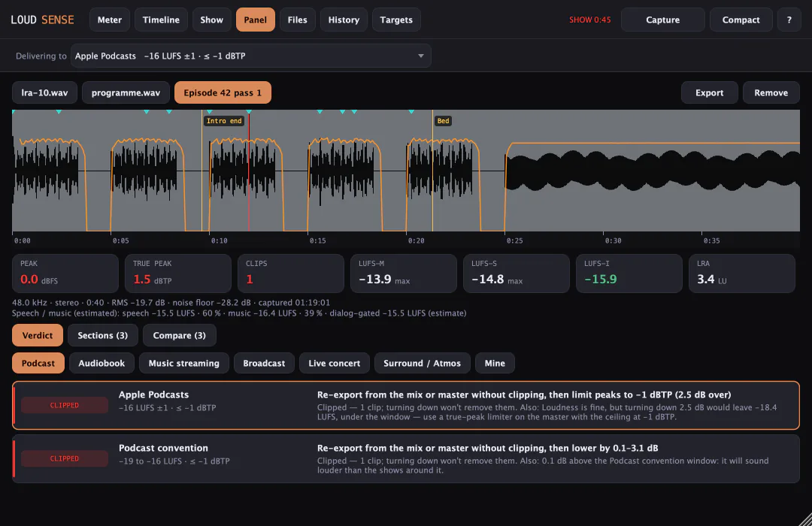Click the Capture button
This screenshot has height=526, width=812.
(x=662, y=20)
